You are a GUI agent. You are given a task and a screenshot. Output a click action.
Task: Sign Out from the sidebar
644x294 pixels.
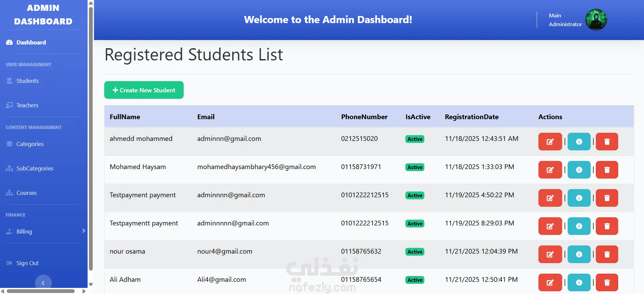pos(27,263)
